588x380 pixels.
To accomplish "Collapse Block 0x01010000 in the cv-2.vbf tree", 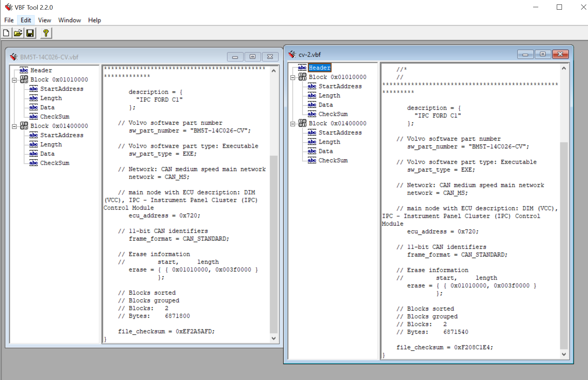I will 293,77.
